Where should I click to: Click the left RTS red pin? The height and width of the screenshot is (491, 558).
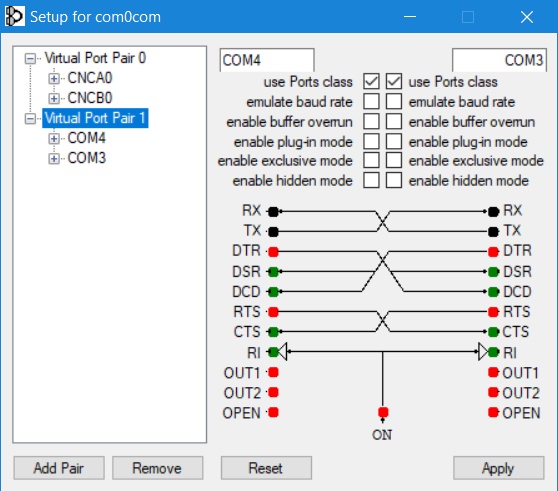coord(273,312)
